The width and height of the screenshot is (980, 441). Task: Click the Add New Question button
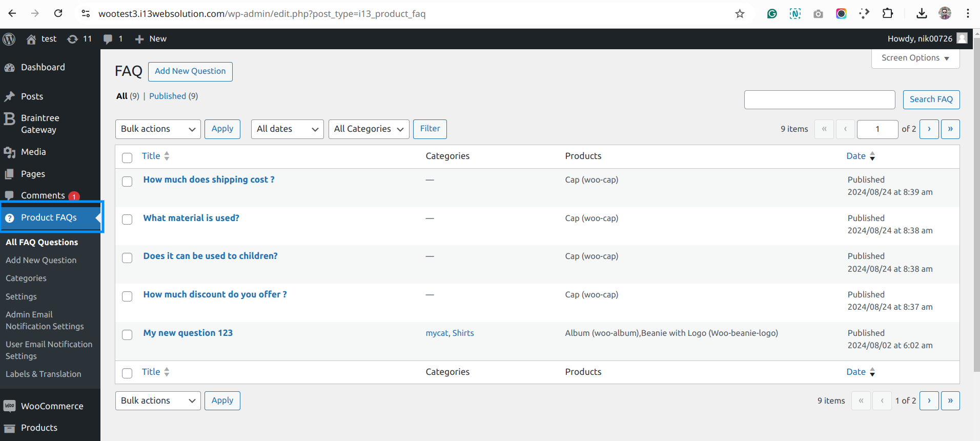190,71
